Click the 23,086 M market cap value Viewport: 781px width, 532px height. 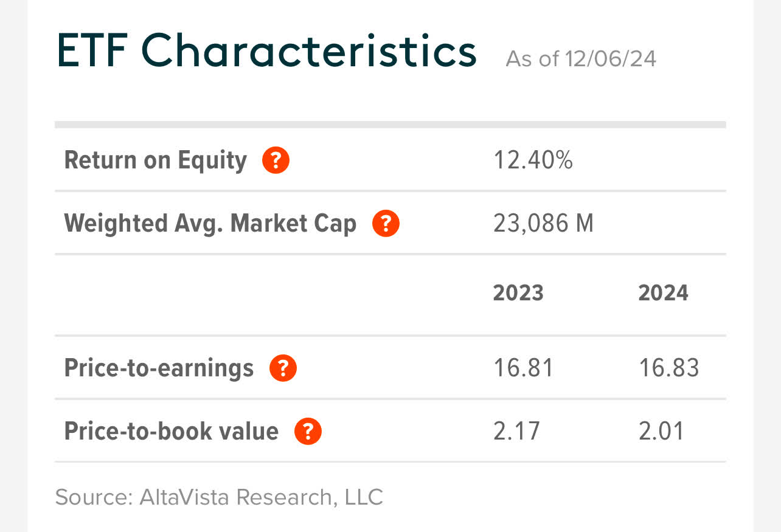tap(544, 223)
